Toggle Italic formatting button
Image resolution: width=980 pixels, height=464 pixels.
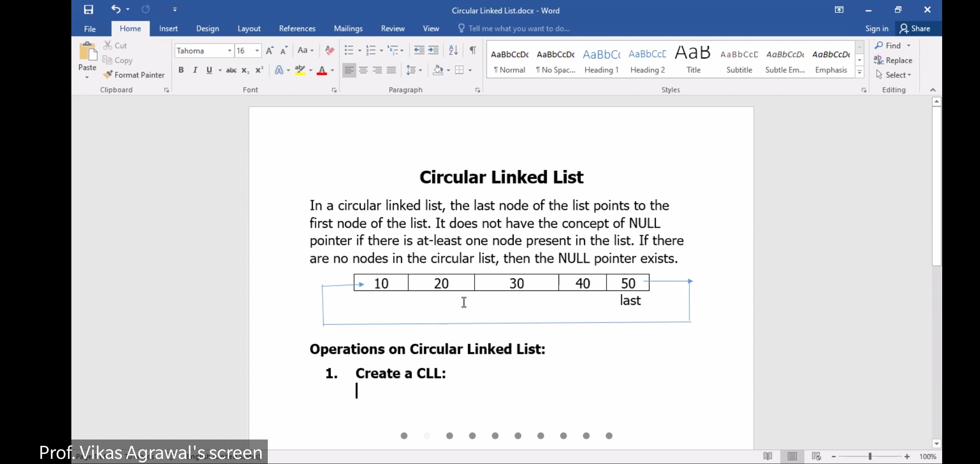195,70
